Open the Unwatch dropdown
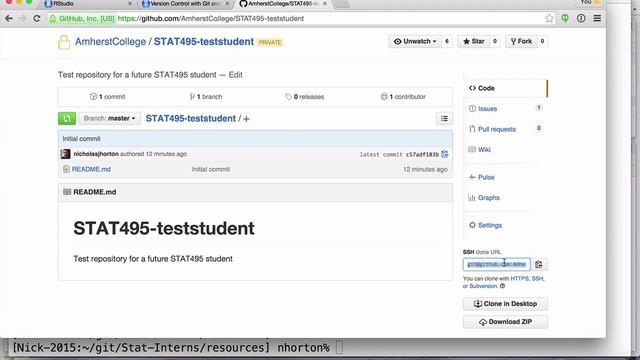640x360 pixels. [415, 41]
